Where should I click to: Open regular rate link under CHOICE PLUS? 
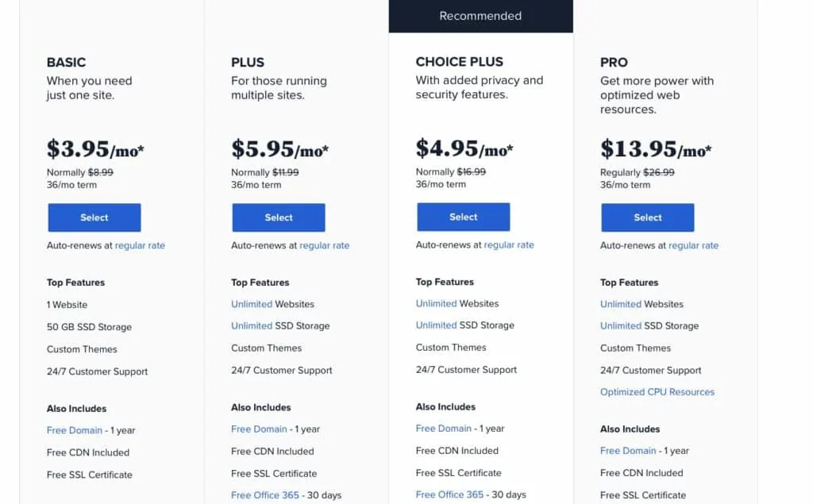[x=509, y=244]
